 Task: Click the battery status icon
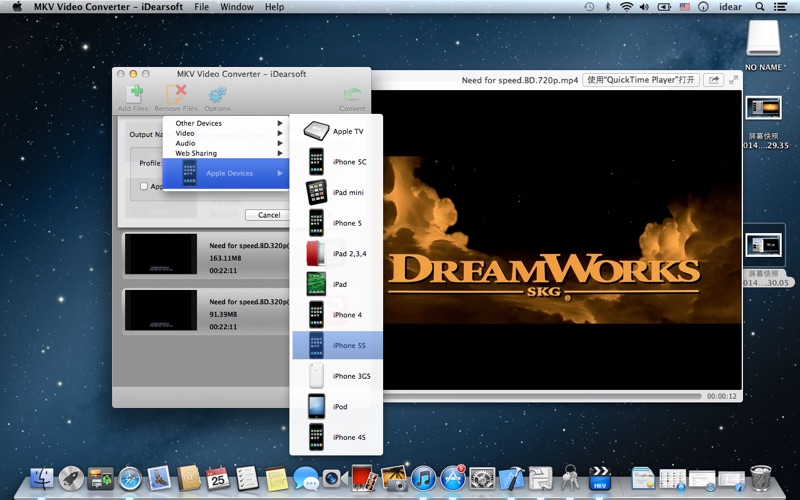(x=664, y=7)
